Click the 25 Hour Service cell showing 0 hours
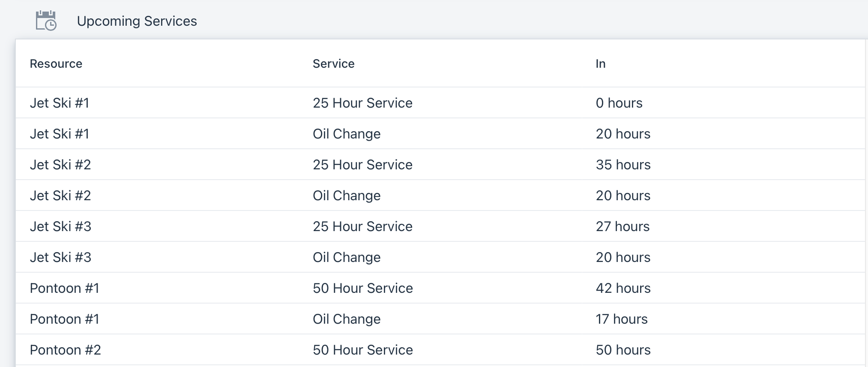868x367 pixels. coord(363,103)
